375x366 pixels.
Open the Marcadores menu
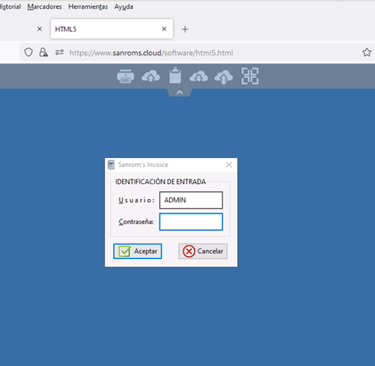coord(45,7)
